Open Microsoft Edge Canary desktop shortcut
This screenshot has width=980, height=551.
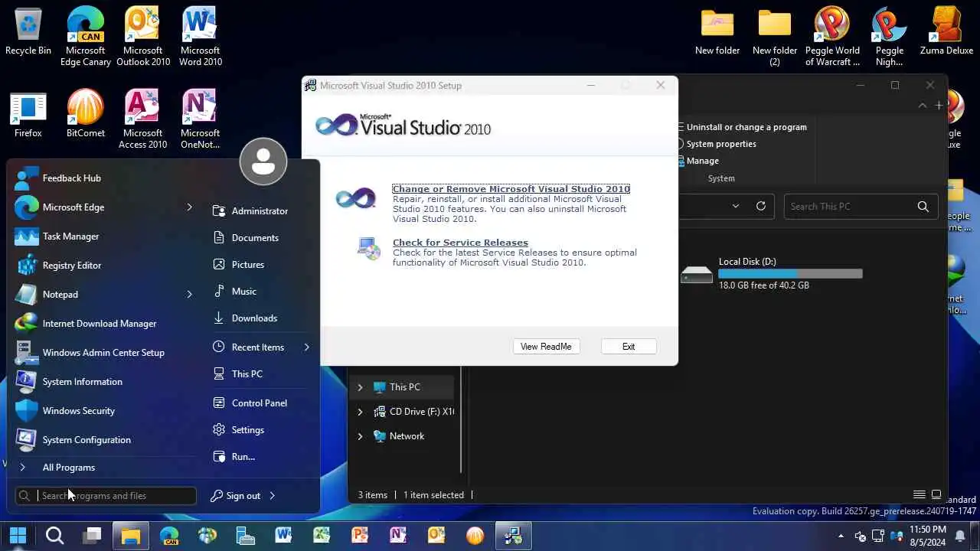(86, 37)
